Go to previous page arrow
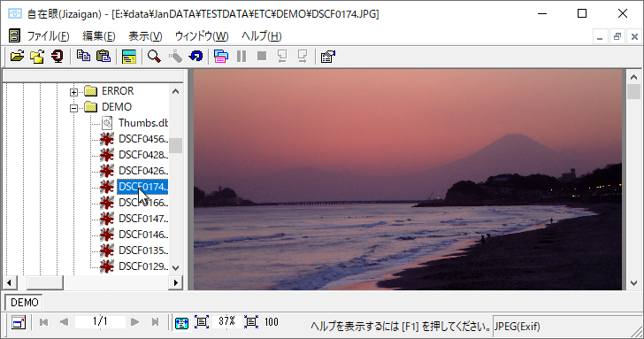 (x=64, y=322)
